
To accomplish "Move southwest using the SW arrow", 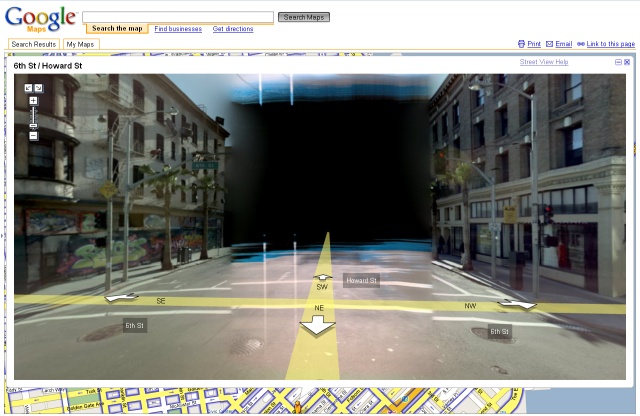I will pos(322,277).
